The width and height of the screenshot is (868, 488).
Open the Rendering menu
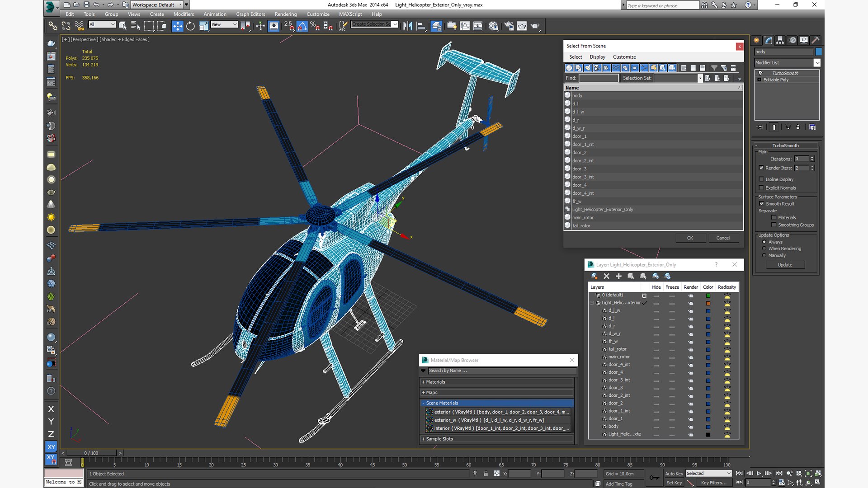[286, 14]
